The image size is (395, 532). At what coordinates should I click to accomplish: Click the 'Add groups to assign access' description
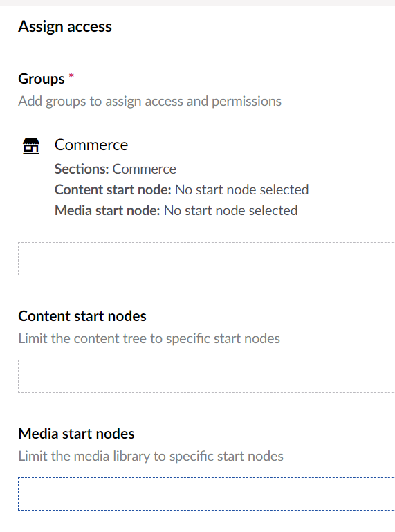149,101
